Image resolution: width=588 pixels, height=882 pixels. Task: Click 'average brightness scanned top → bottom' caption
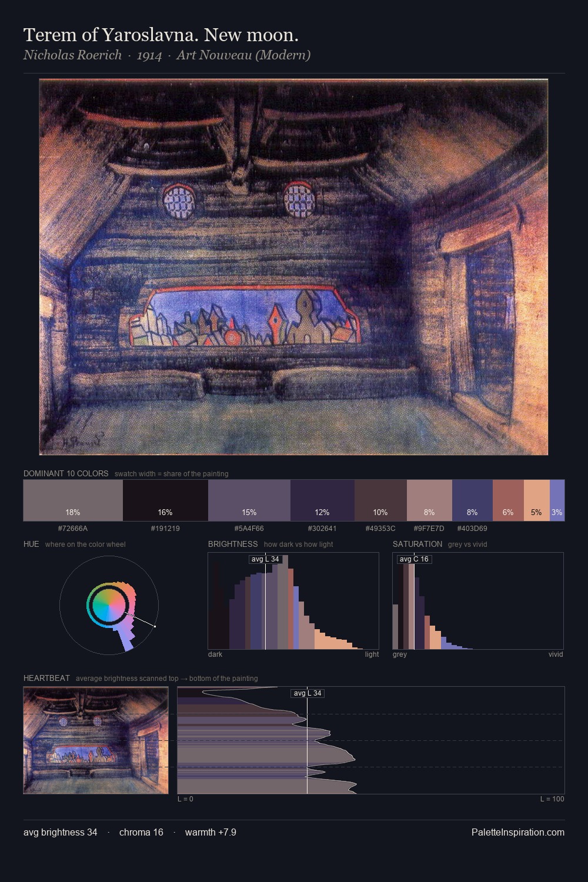pyautogui.click(x=166, y=679)
